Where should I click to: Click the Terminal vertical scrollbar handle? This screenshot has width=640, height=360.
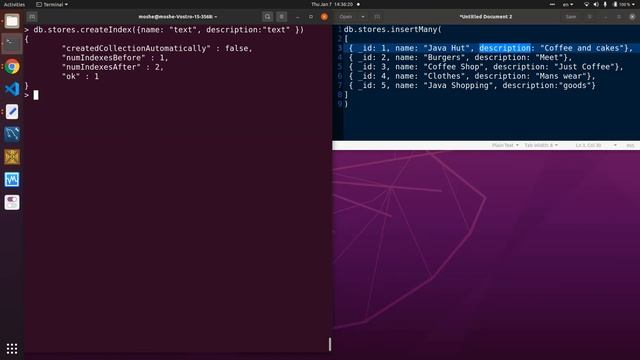point(330,344)
